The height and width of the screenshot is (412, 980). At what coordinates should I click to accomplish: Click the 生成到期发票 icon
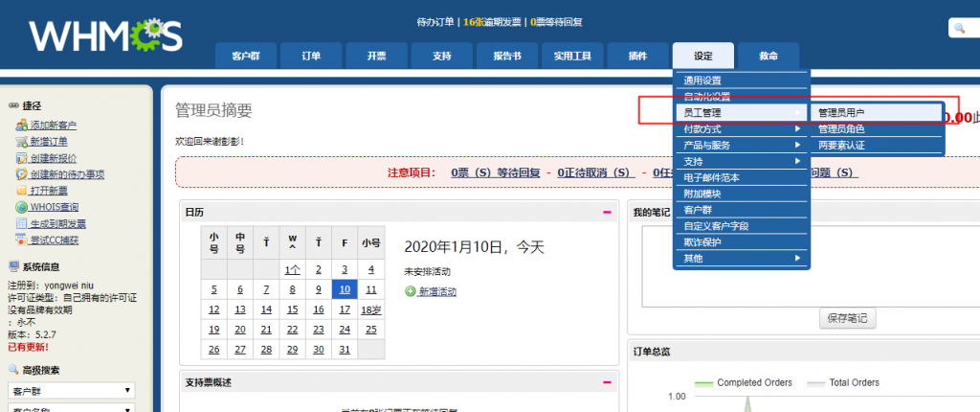click(x=22, y=223)
